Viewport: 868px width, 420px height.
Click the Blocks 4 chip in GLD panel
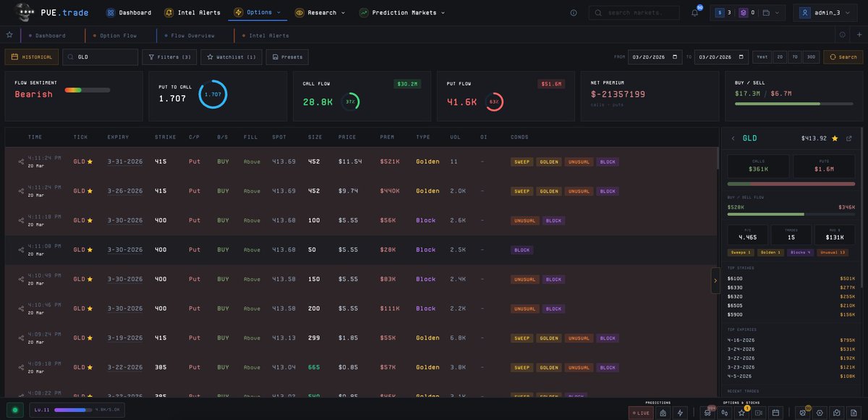coord(801,253)
